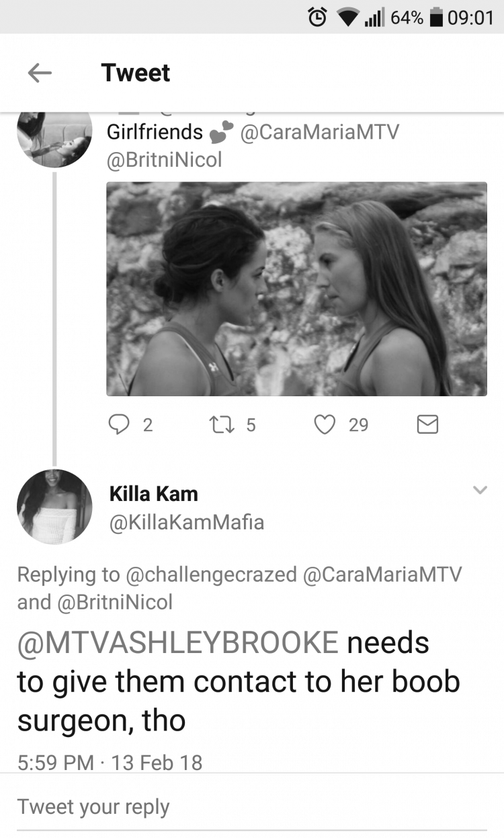504x838 pixels.
Task: Expand Killa Kam tweet options chevron
Action: [479, 490]
